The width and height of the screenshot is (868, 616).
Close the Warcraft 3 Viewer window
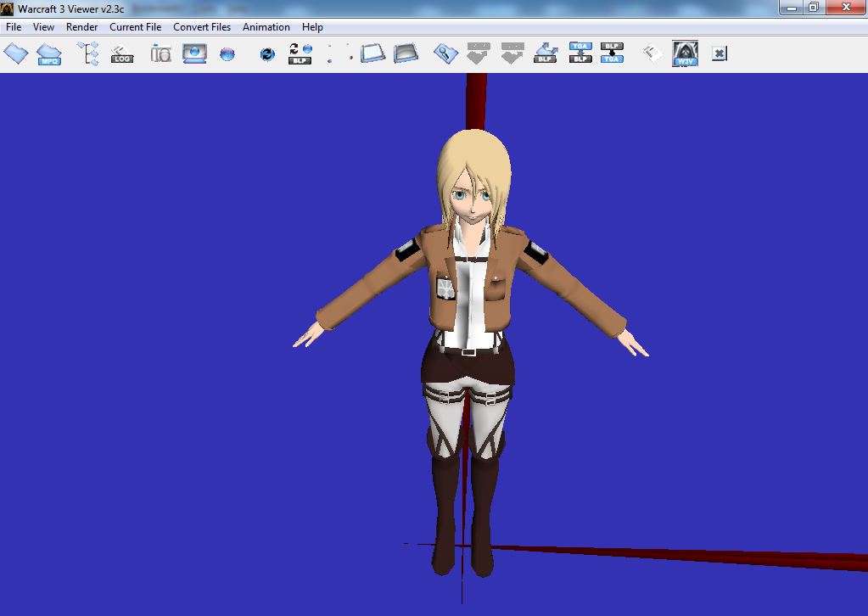(x=846, y=8)
